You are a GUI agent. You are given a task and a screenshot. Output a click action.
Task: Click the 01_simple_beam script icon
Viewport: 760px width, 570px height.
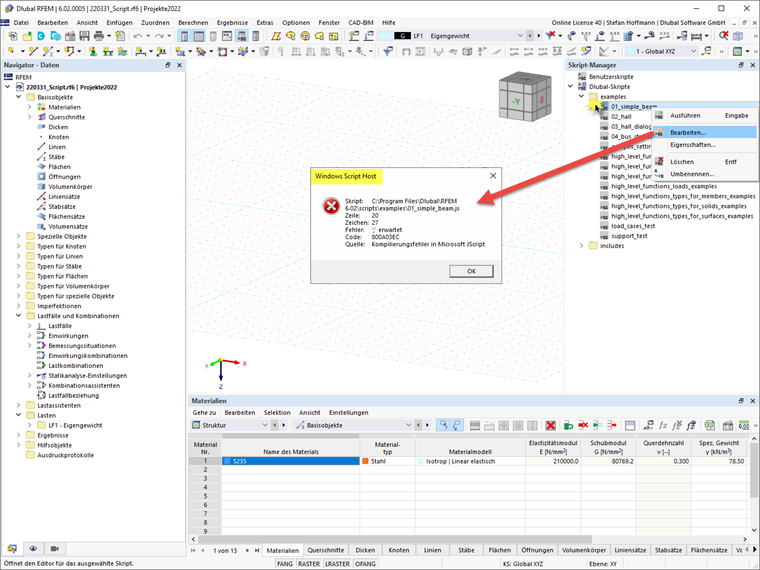604,107
